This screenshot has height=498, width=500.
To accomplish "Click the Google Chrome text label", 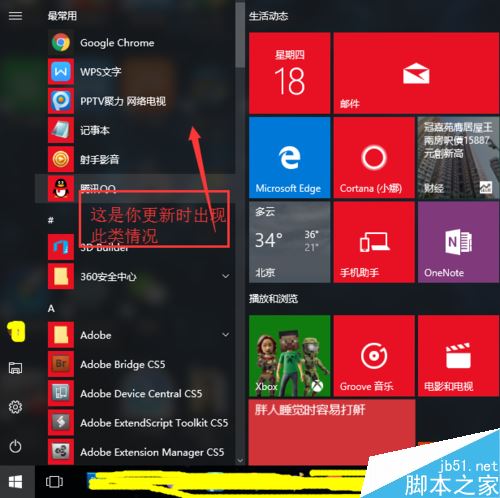I will click(x=117, y=43).
